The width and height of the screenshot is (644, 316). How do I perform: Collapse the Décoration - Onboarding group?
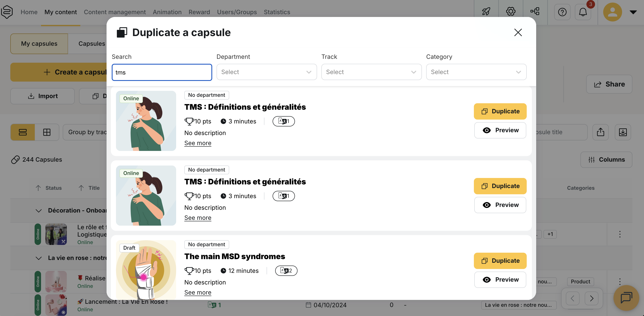point(38,211)
